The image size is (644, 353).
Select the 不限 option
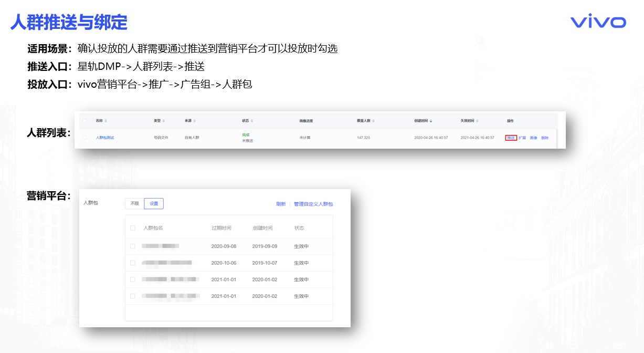[134, 204]
